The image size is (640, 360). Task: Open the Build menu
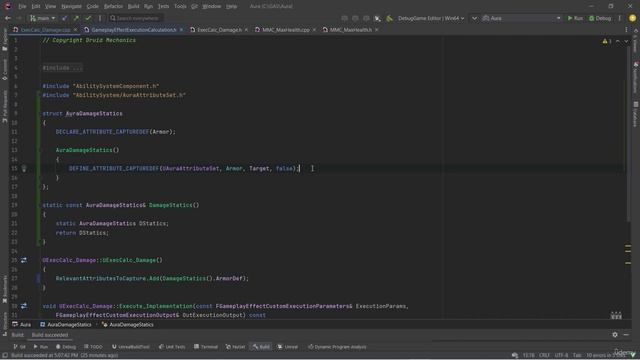(133, 6)
